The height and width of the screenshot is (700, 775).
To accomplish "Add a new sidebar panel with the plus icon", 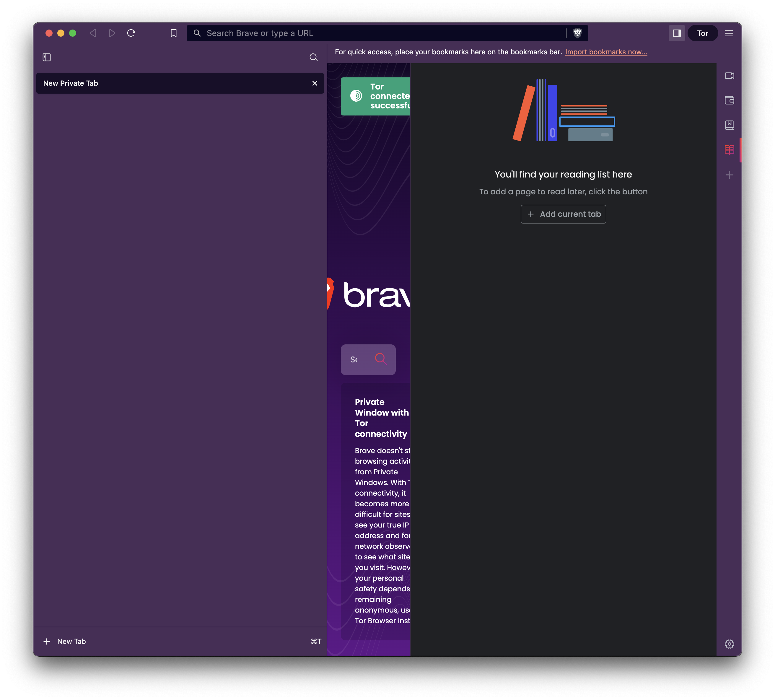I will tap(729, 175).
